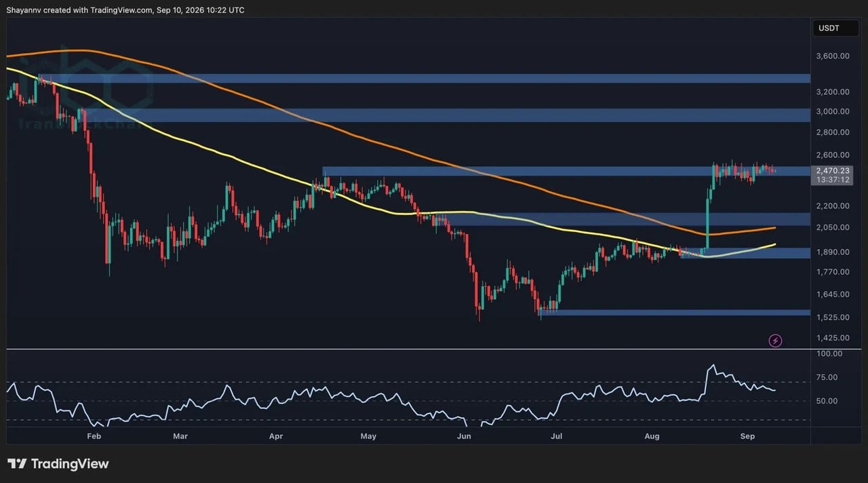Click the 1,425.00 price scale label
Screen dimensions: 868x483
(x=833, y=338)
